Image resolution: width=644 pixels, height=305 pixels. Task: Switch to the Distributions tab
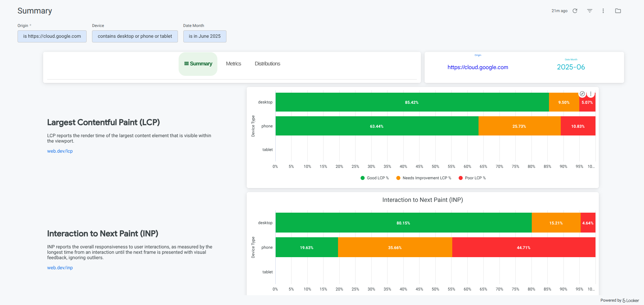click(267, 64)
